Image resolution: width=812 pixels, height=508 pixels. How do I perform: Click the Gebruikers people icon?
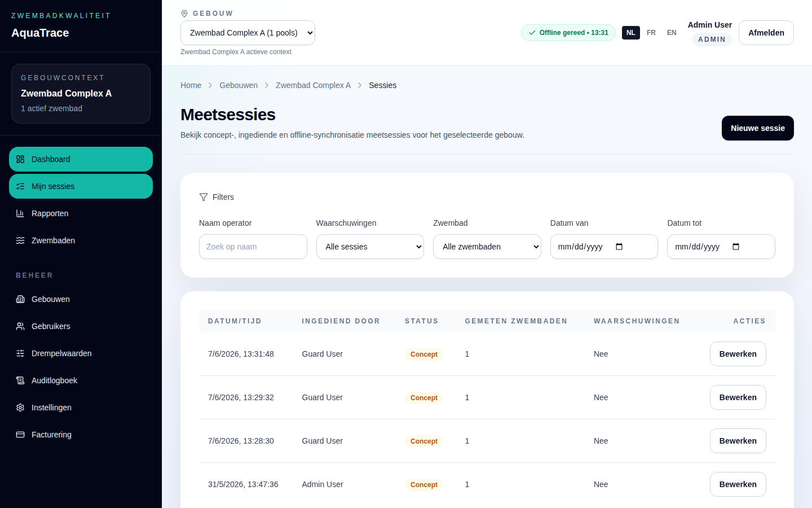[x=20, y=326]
